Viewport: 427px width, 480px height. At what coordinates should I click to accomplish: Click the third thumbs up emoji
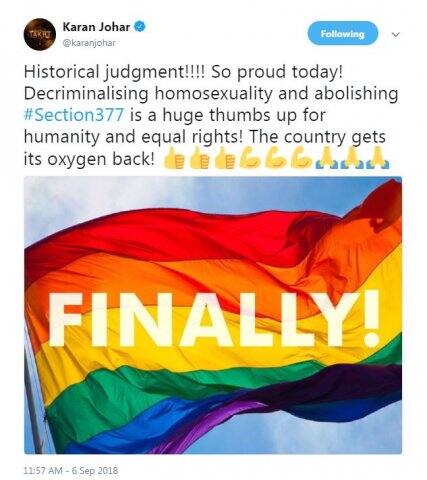click(x=225, y=159)
